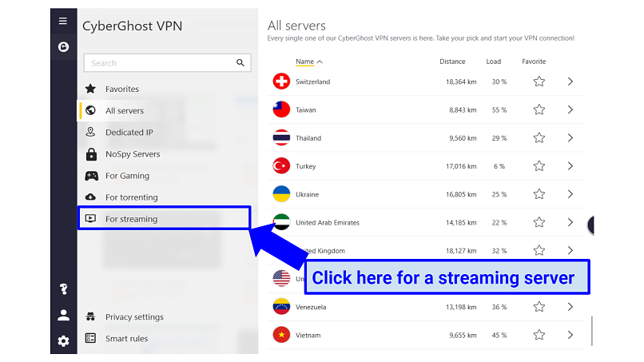
Task: Sort servers by Favorite column
Action: 534,62
